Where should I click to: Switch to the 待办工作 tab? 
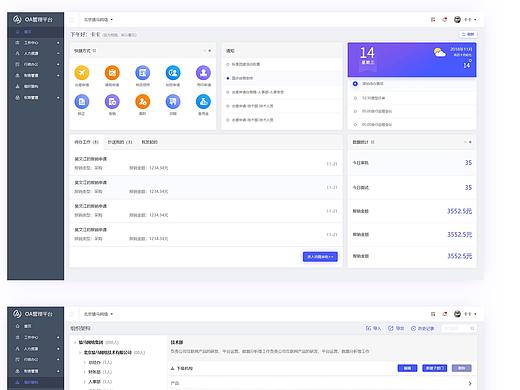pyautogui.click(x=86, y=142)
